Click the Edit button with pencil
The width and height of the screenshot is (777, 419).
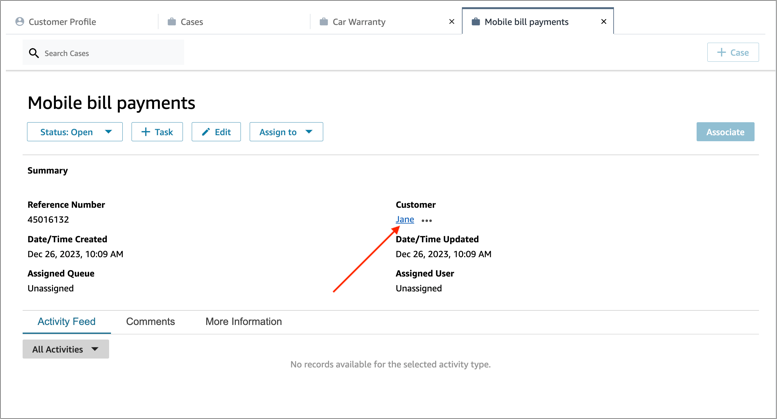pos(216,132)
